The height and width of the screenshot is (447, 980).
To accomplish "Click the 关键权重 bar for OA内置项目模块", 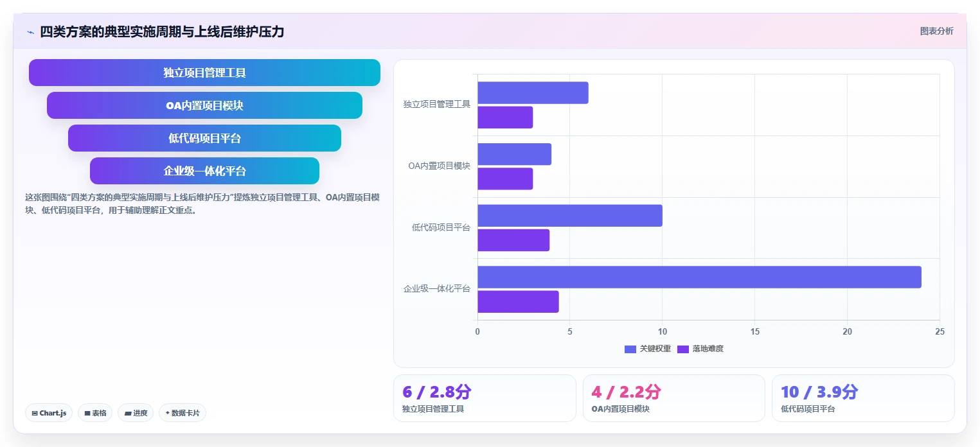I will tap(514, 154).
